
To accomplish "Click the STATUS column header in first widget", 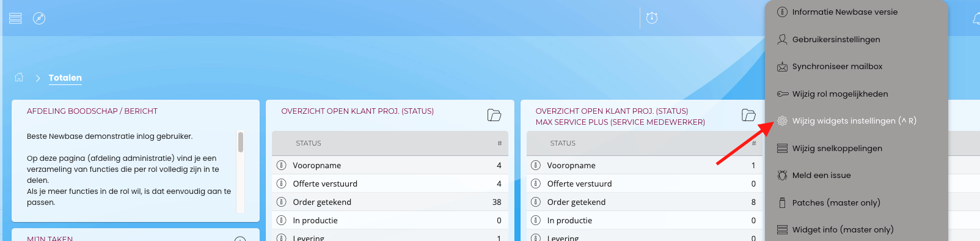I will point(309,143).
